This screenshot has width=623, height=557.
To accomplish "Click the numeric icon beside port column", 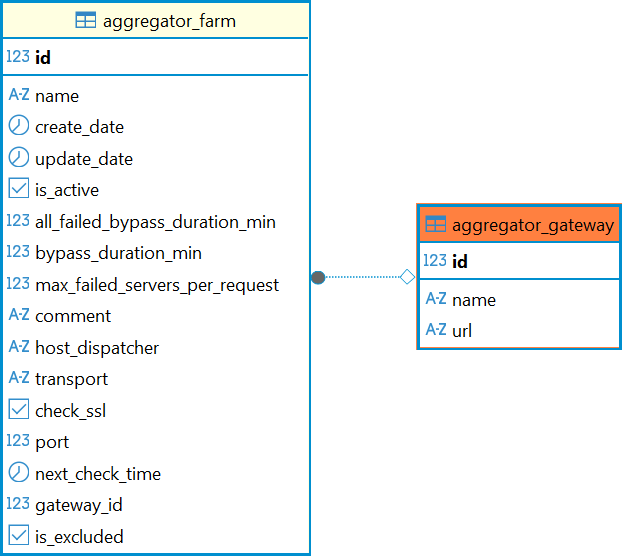I will (18, 441).
